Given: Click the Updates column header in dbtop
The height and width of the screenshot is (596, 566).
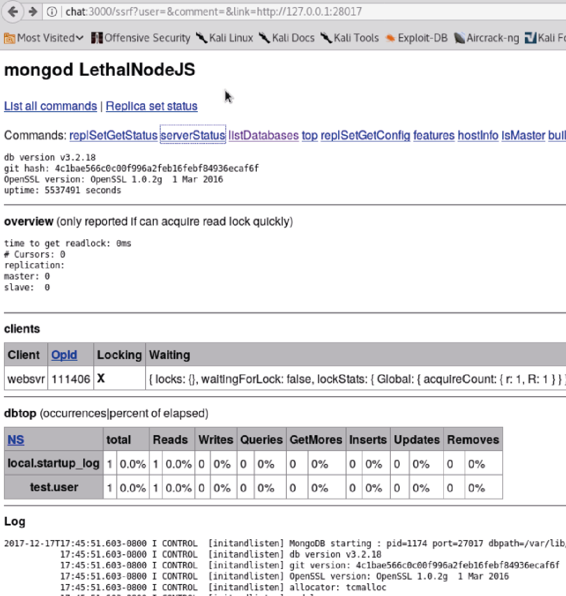Looking at the screenshot, I should 417,439.
